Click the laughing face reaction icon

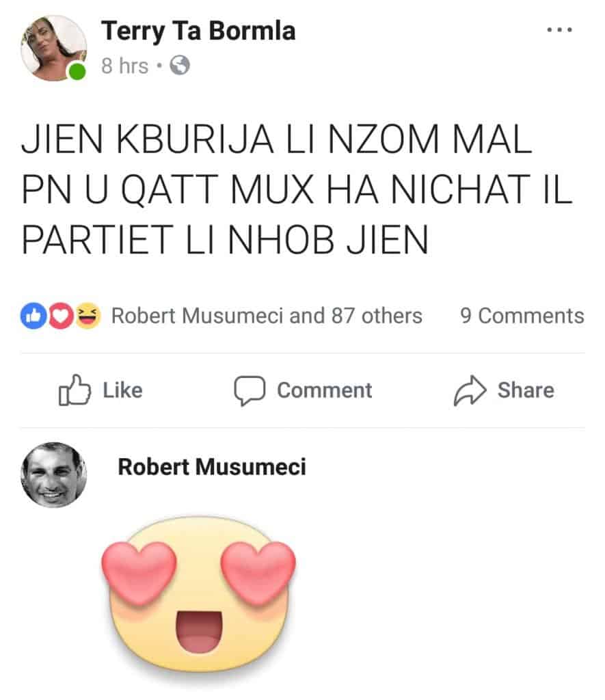(x=88, y=316)
